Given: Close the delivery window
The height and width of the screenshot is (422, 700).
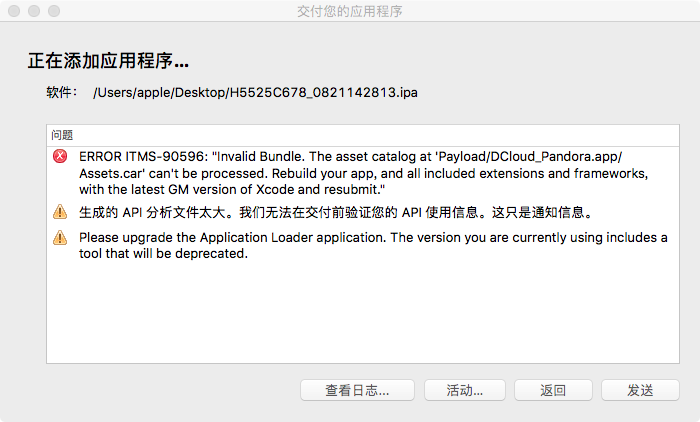Looking at the screenshot, I should [x=13, y=11].
